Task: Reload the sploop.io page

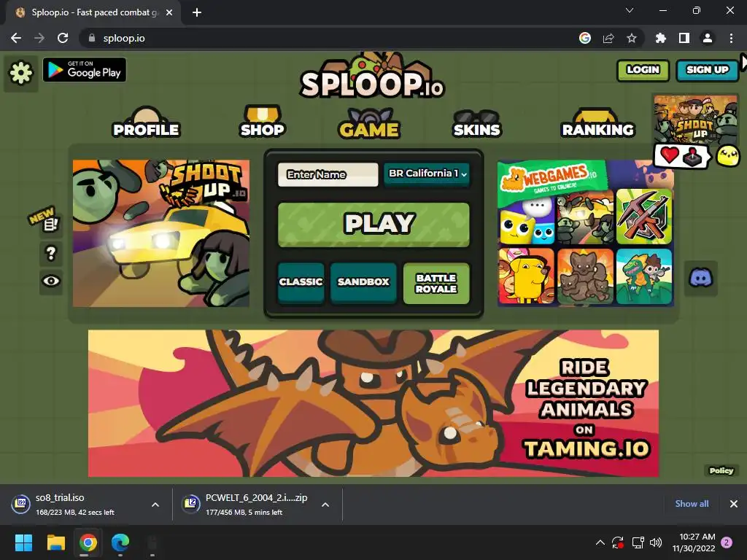Action: pos(63,38)
